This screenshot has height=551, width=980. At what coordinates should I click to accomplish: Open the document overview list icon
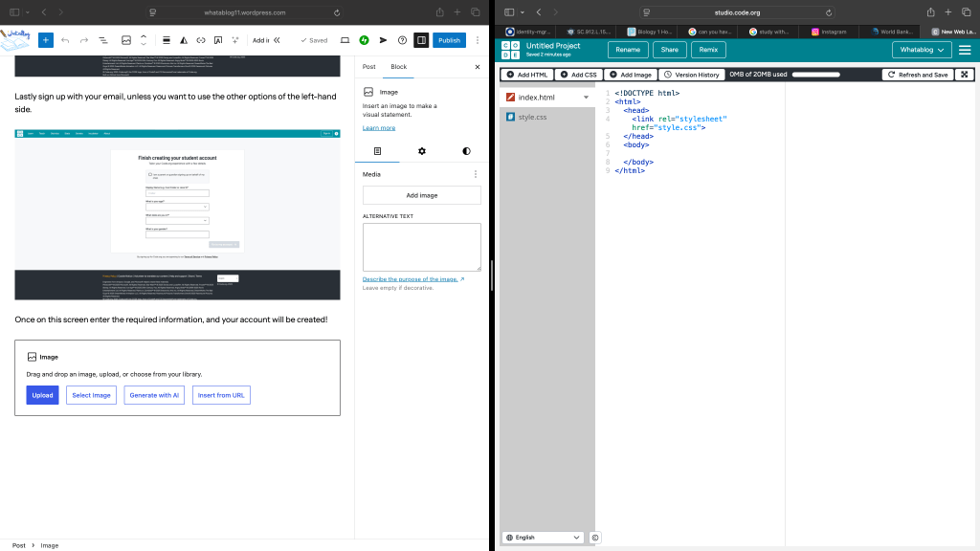(103, 40)
